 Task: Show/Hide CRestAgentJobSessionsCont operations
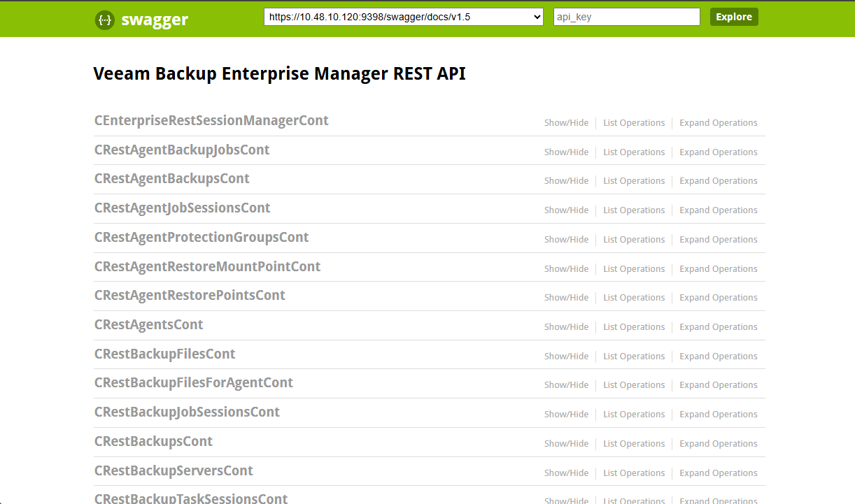click(x=567, y=210)
